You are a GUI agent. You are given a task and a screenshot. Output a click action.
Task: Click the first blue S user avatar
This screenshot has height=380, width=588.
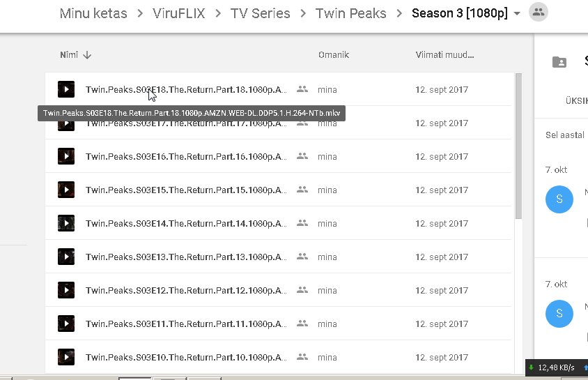[x=559, y=199]
